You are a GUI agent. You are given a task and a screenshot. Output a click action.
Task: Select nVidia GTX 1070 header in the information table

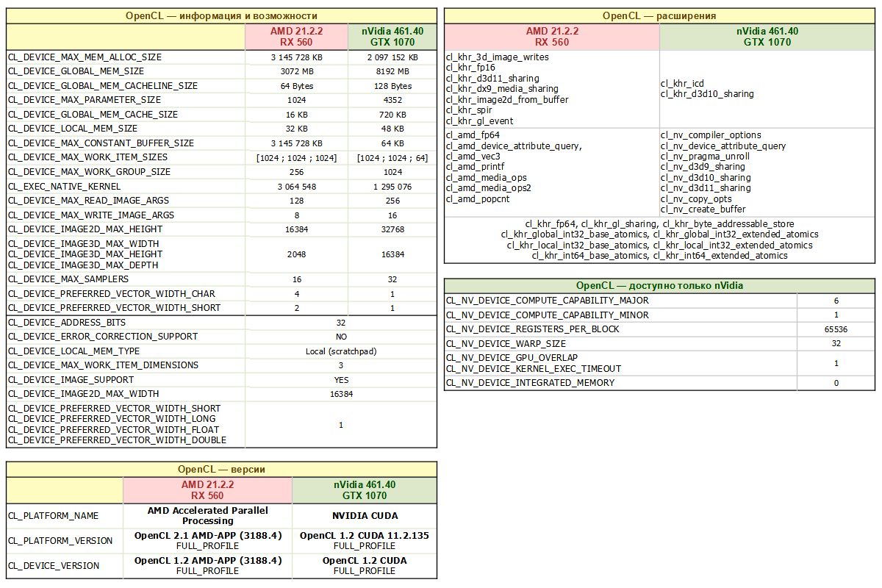point(392,37)
